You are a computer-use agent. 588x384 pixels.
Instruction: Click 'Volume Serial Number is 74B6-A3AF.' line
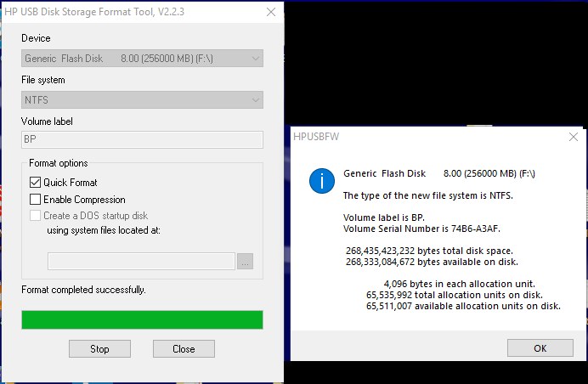pos(421,229)
